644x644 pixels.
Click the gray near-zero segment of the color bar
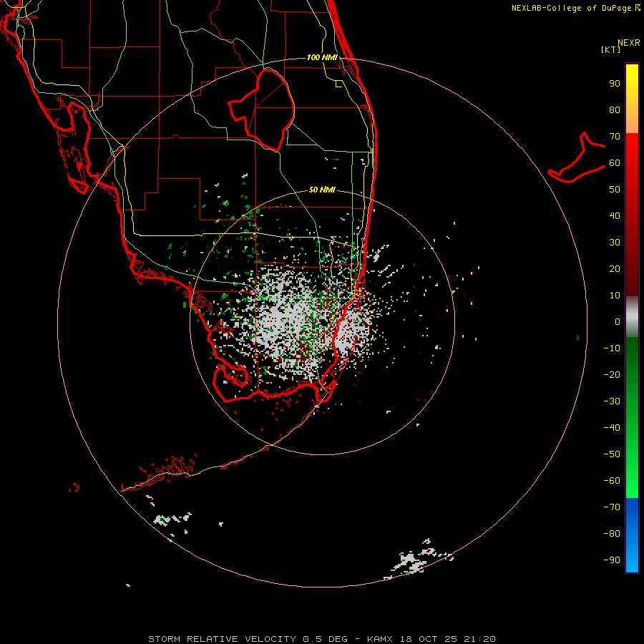tap(632, 317)
